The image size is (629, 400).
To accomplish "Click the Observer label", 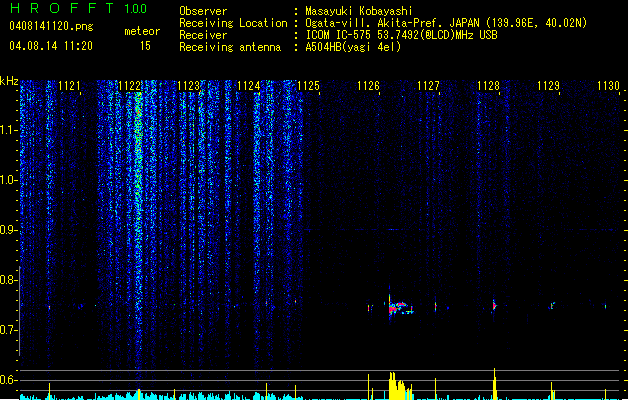I will click(203, 11).
